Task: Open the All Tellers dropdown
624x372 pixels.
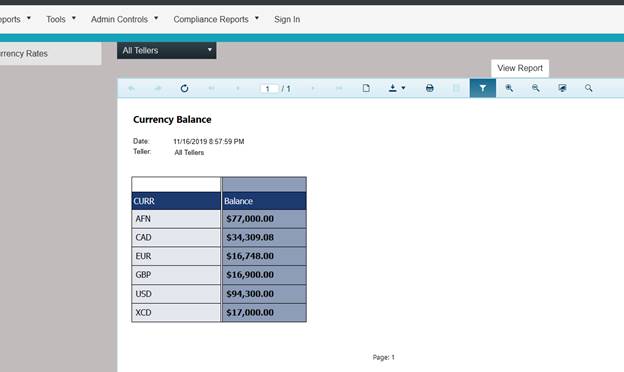Action: coord(167,51)
